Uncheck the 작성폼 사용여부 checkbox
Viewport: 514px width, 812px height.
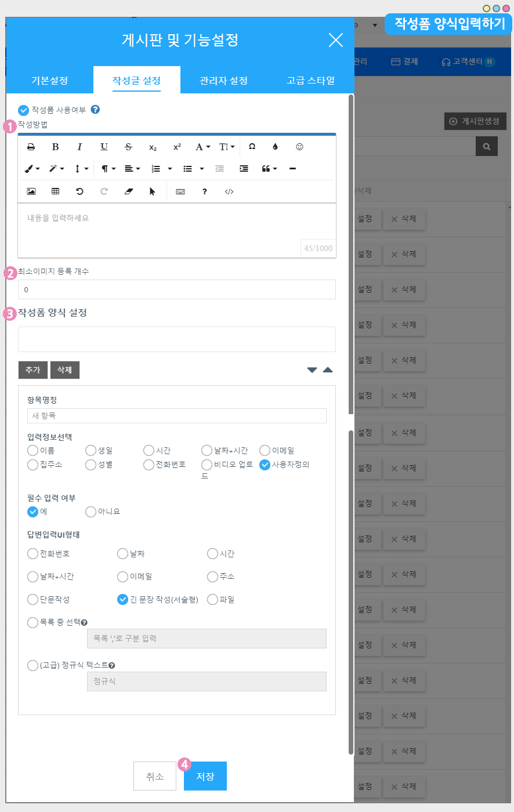click(24, 110)
